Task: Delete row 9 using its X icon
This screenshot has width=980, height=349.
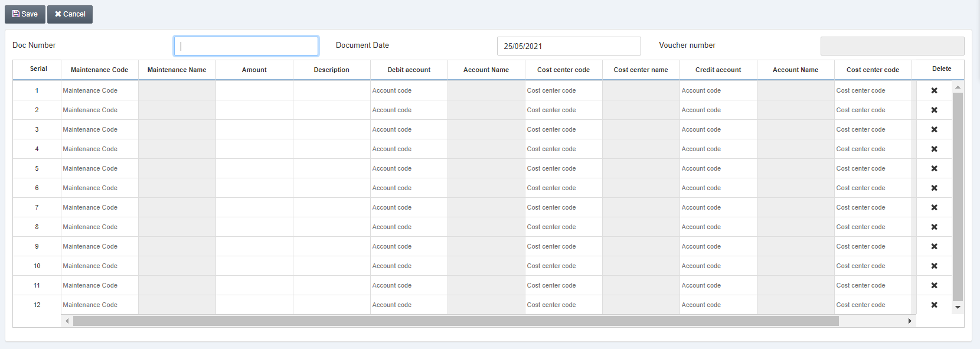Action: (934, 246)
